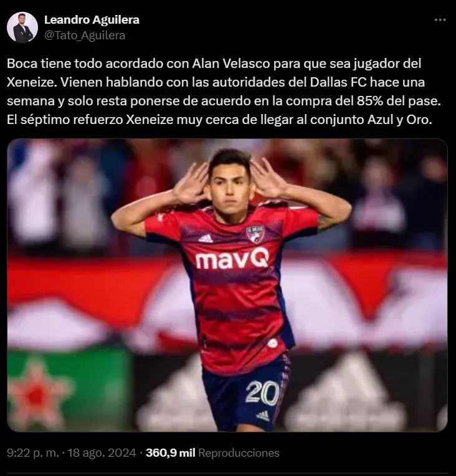Open the attached player photo in full view

(x=227, y=285)
